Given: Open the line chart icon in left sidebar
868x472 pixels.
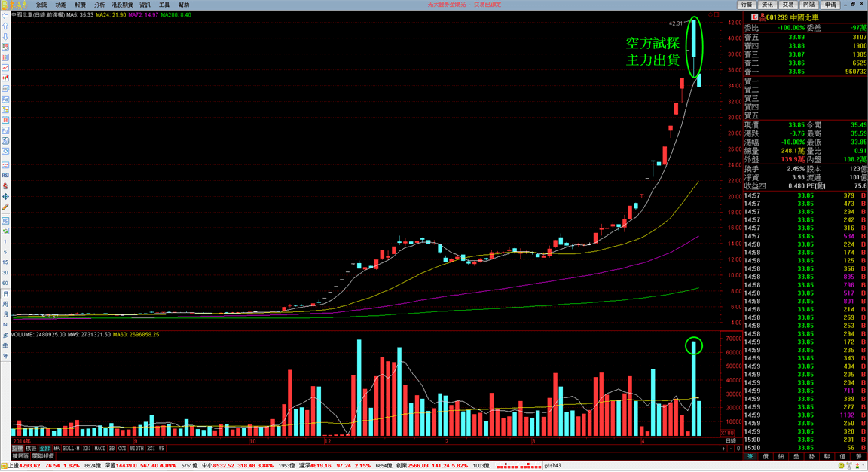Looking at the screenshot, I should (x=5, y=68).
